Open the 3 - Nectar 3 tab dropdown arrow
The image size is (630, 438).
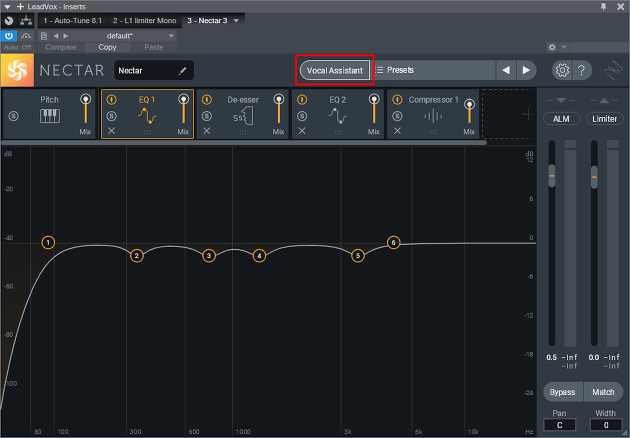[236, 20]
